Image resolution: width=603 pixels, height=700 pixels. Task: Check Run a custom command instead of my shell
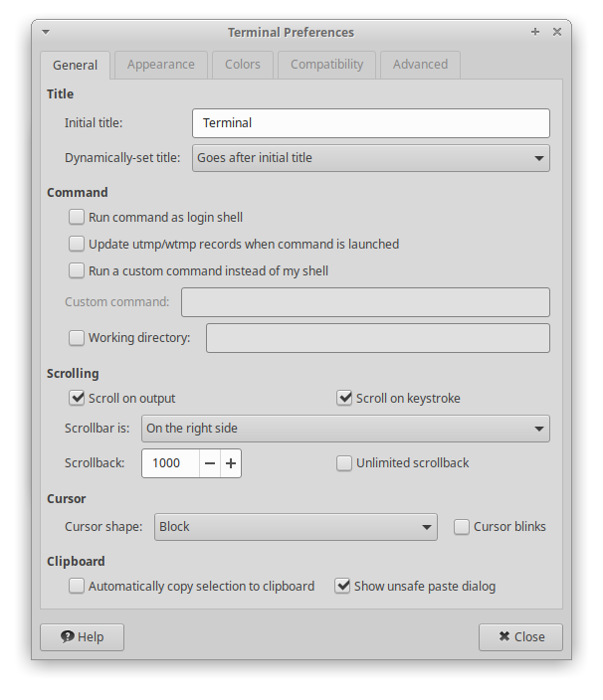point(77,271)
